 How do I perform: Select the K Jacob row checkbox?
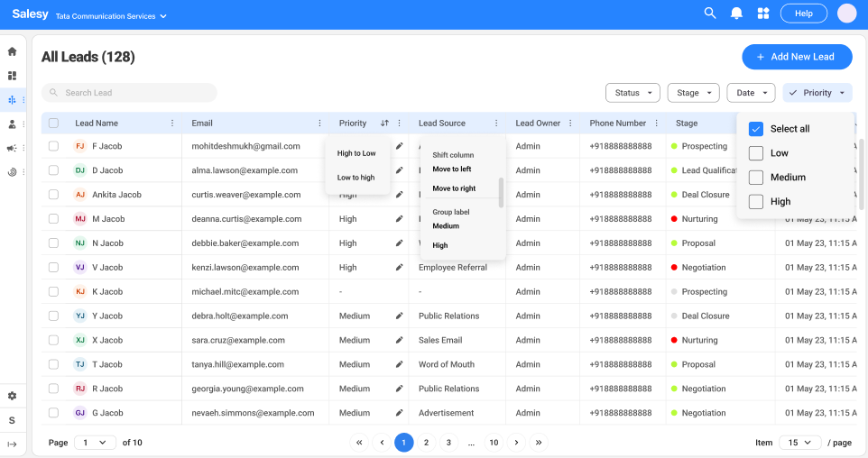[x=54, y=291]
